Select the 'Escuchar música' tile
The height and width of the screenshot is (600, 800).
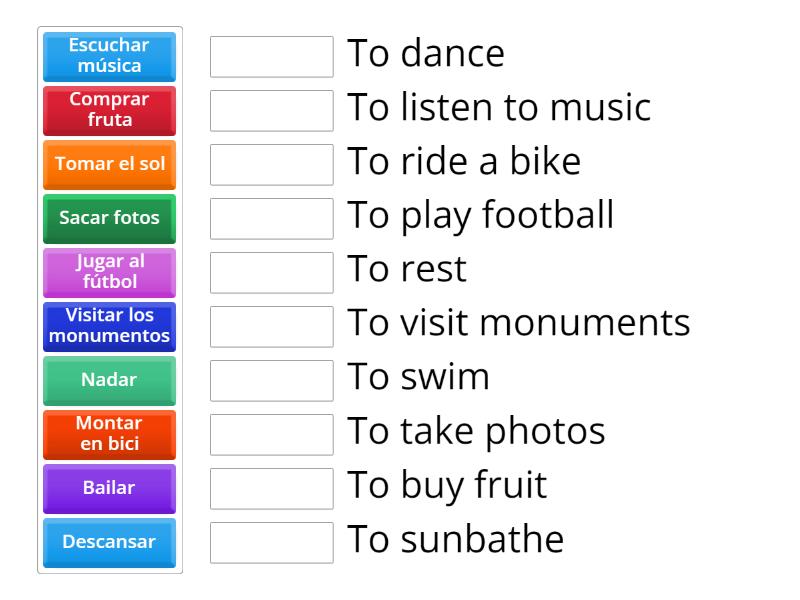(x=109, y=57)
